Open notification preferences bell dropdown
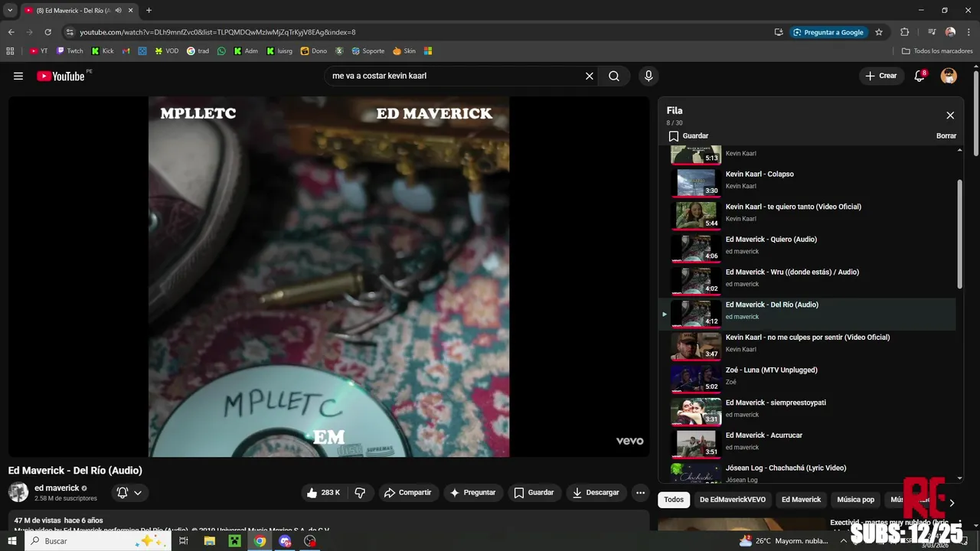The width and height of the screenshot is (980, 551). coord(129,493)
